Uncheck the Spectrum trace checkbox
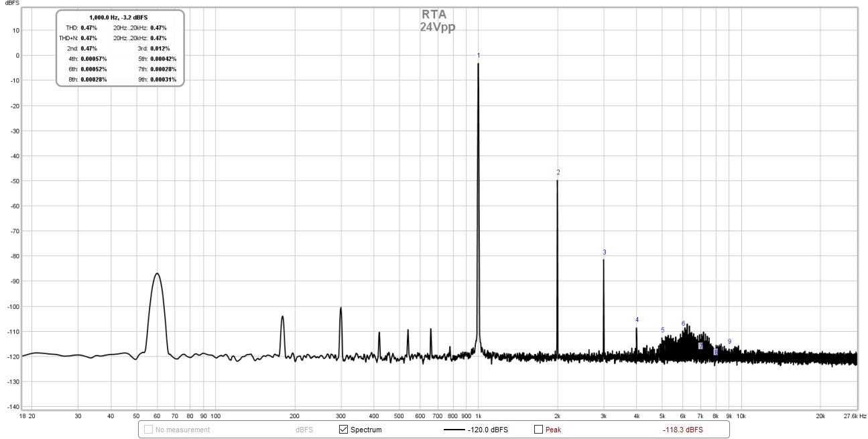This screenshot has height=439, width=868. tap(344, 430)
